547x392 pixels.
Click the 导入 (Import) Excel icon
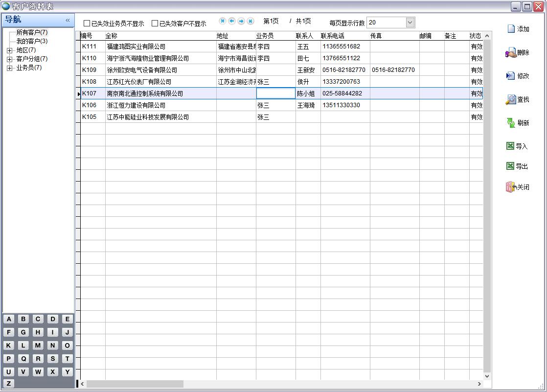click(510, 146)
